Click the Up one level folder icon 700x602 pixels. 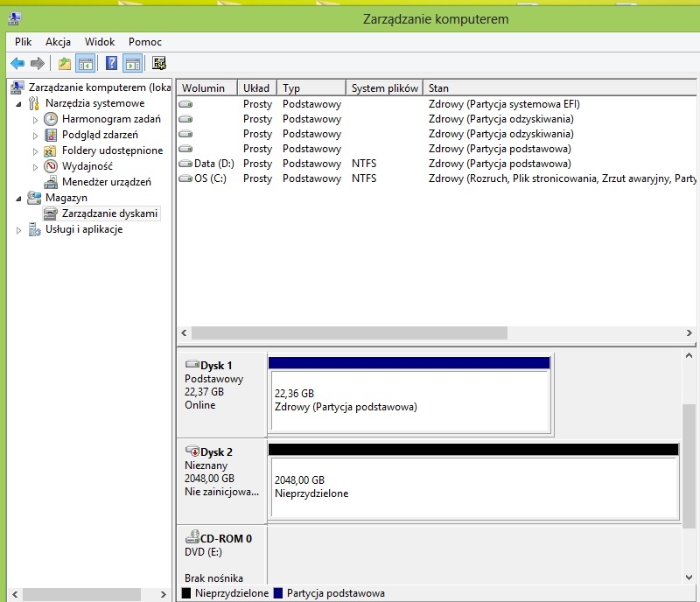(65, 63)
